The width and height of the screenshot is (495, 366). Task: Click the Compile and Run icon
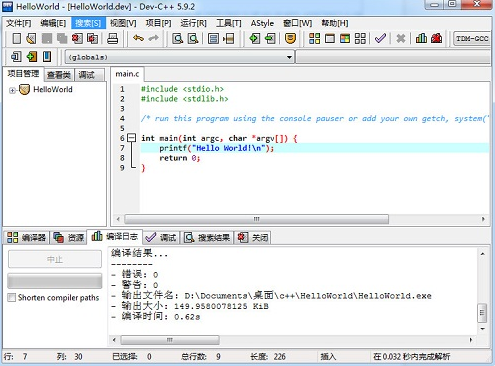click(x=345, y=38)
